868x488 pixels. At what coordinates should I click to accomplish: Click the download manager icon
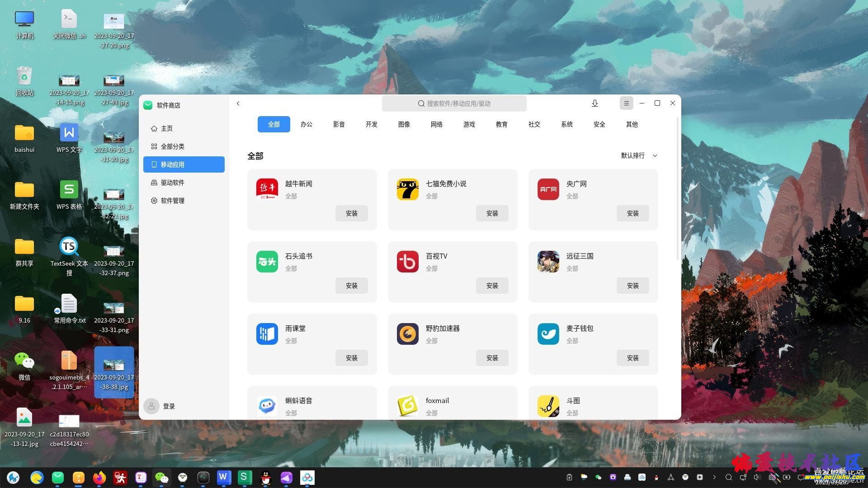point(595,103)
